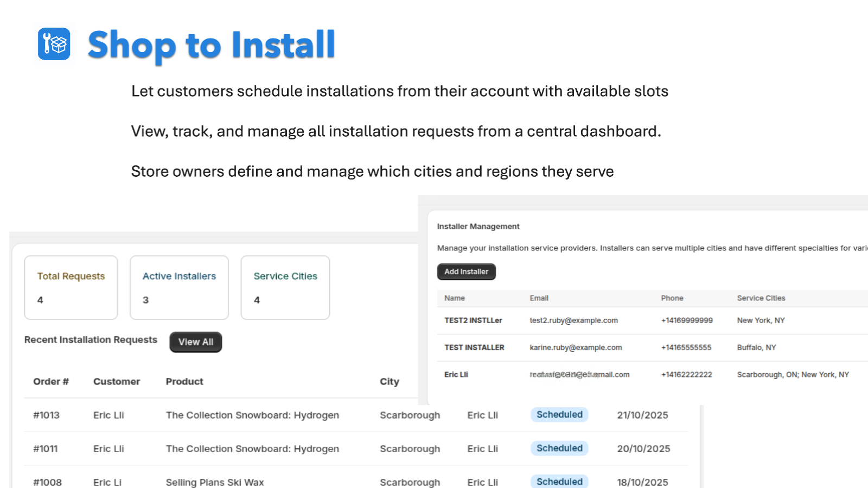This screenshot has height=488, width=868.
Task: Toggle the Scheduled status for Selling Plans Ski Wax
Action: point(559,481)
